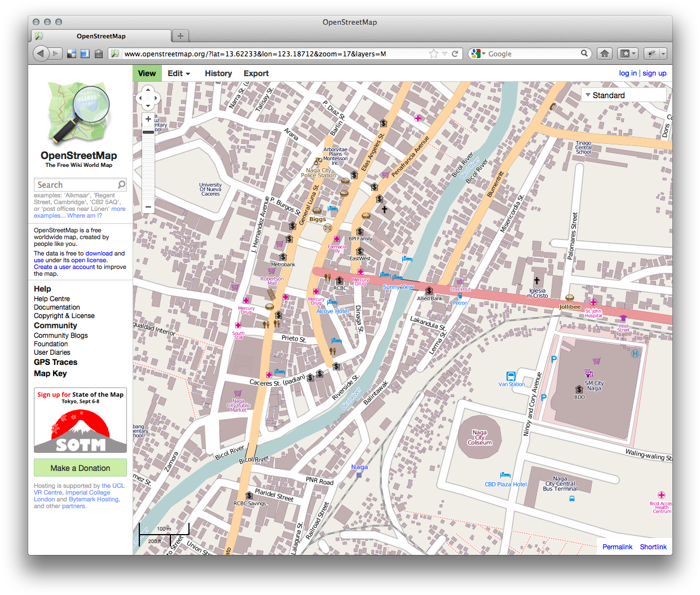Image resolution: width=700 pixels, height=595 pixels.
Task: Open the URL history dropdown arrow
Action: coord(445,54)
